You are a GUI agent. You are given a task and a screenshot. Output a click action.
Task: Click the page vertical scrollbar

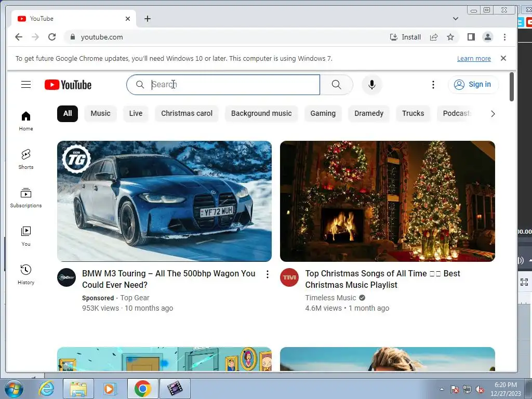pyautogui.click(x=512, y=87)
